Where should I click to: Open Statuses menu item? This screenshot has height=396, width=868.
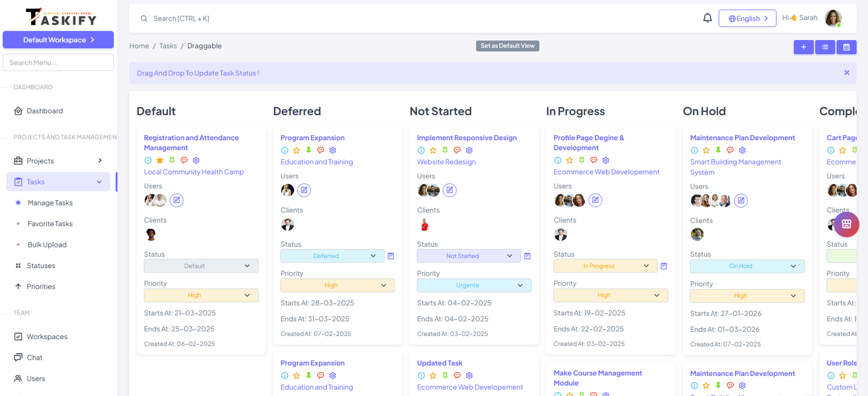pos(41,266)
